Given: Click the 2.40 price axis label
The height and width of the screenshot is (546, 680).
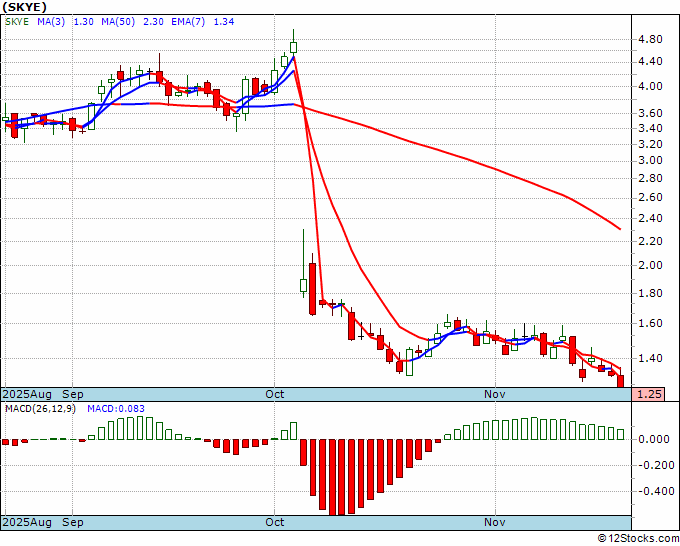Looking at the screenshot, I should [650, 218].
